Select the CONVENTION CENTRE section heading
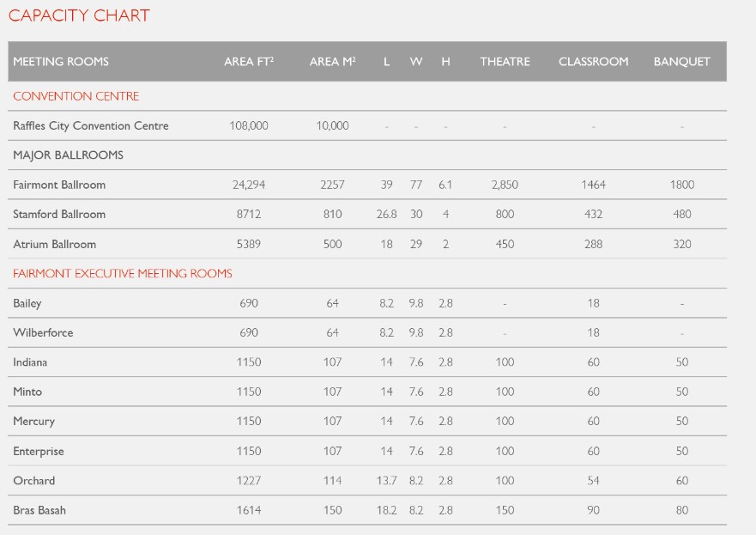This screenshot has width=756, height=535. coord(76,96)
